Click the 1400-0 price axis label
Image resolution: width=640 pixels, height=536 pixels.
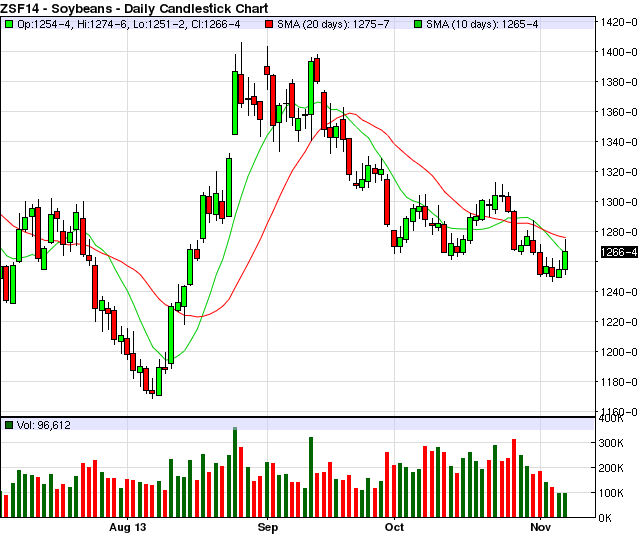[618, 52]
